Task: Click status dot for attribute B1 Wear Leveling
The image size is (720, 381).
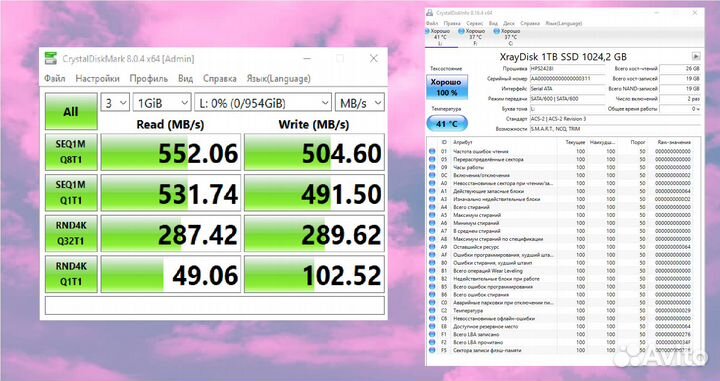Action: point(432,271)
